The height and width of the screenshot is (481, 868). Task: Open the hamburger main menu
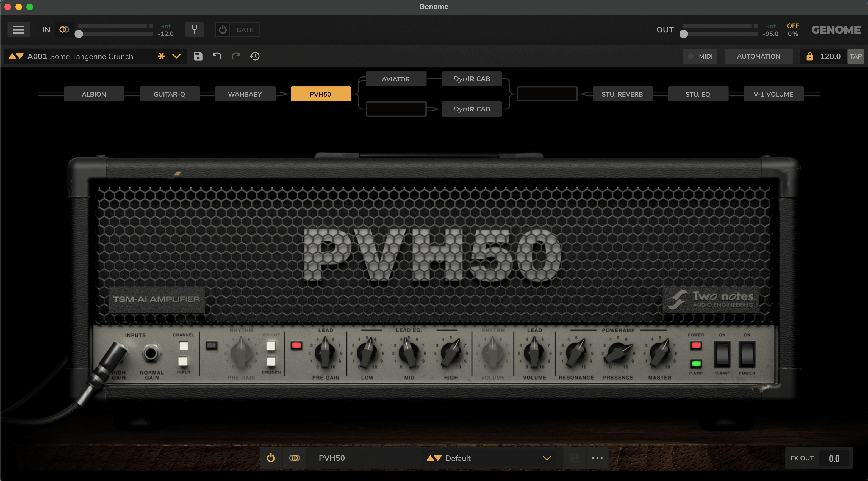click(x=18, y=30)
